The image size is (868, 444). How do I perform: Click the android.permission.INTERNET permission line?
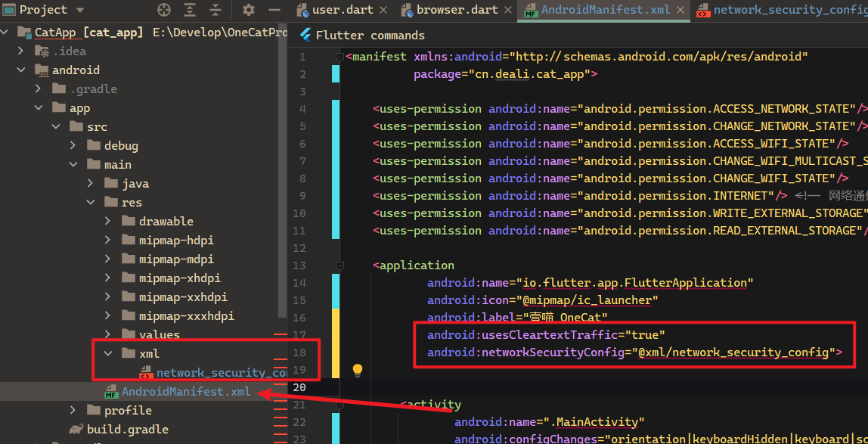pyautogui.click(x=580, y=195)
